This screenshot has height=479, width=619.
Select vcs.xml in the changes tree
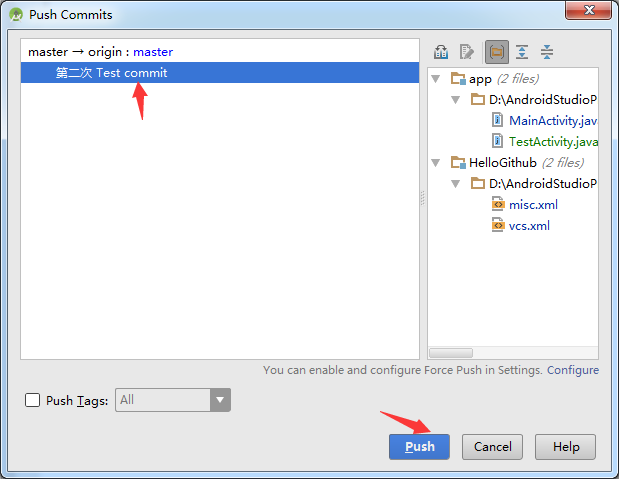click(529, 225)
